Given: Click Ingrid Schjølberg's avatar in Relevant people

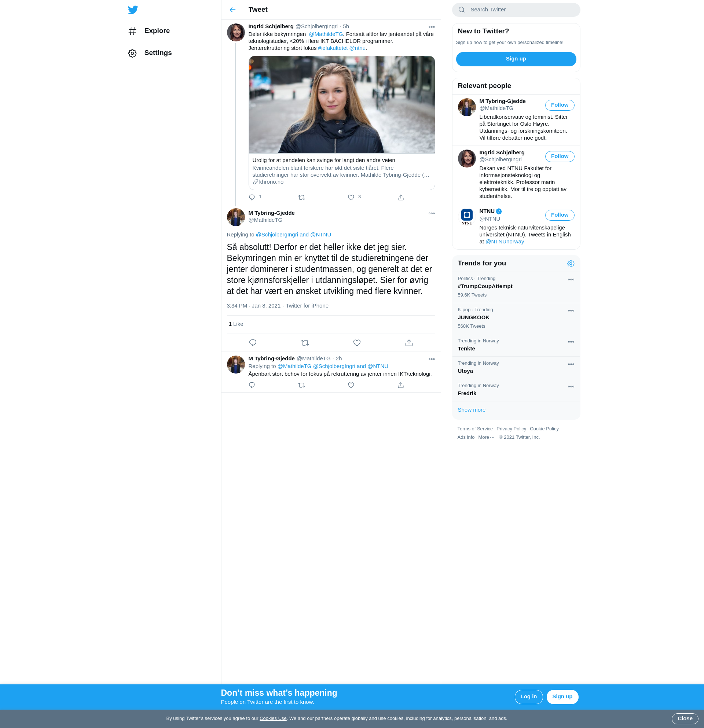Looking at the screenshot, I should tap(467, 158).
